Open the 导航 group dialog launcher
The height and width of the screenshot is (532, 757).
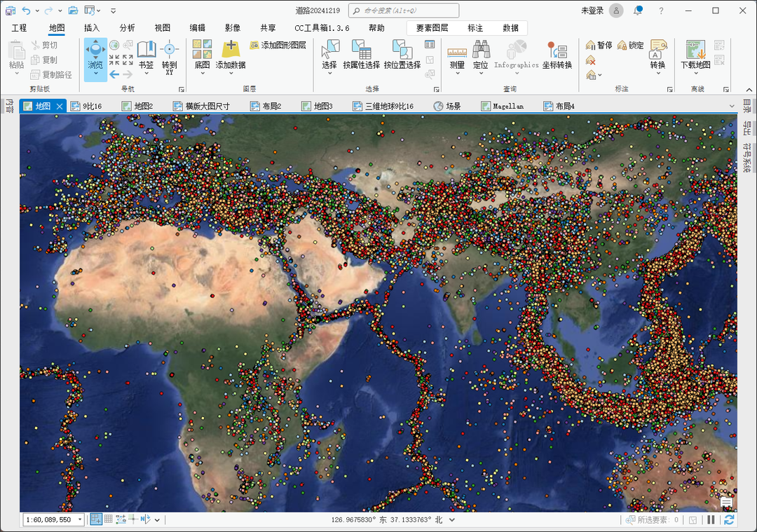[x=182, y=89]
